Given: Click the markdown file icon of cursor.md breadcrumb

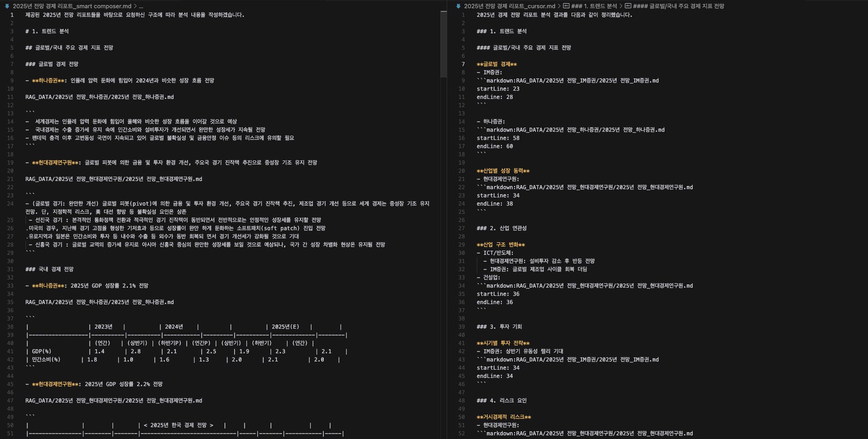Looking at the screenshot, I should click(x=458, y=6).
